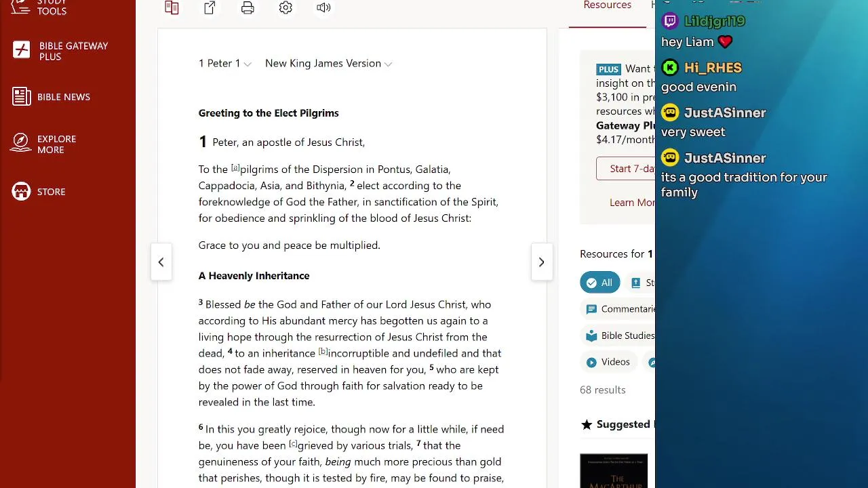This screenshot has width=868, height=488.
Task: Open page options gear icon
Action: coord(285,7)
